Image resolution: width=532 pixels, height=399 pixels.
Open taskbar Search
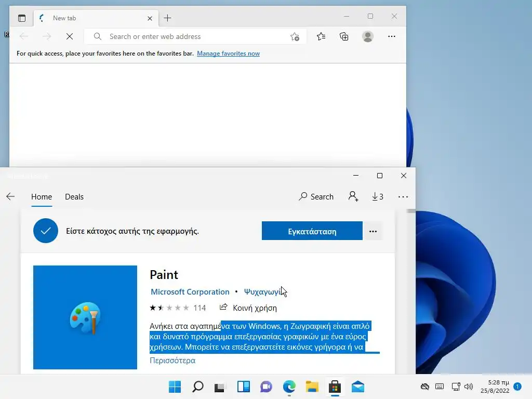(198, 387)
